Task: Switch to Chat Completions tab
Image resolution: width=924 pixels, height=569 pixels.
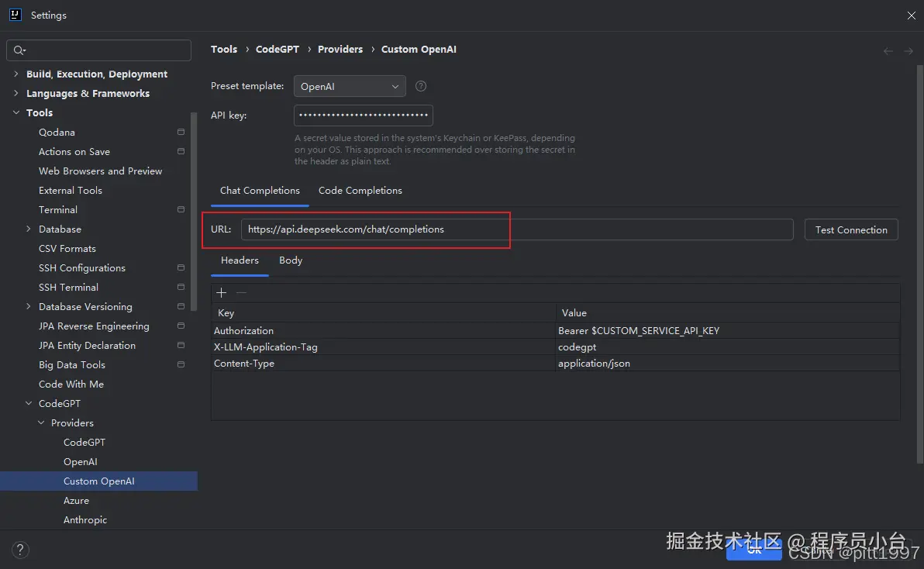Action: tap(260, 190)
